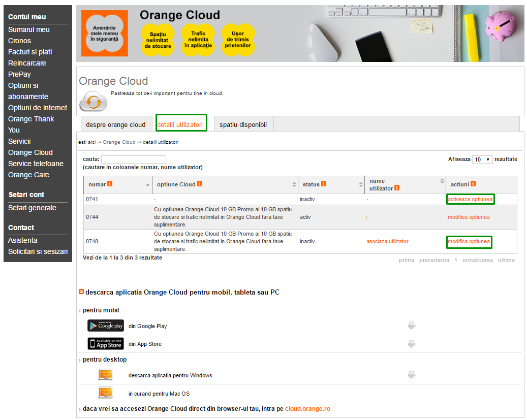The height and width of the screenshot is (420, 527).
Task: Click the download icon for App Store
Action: (412, 344)
